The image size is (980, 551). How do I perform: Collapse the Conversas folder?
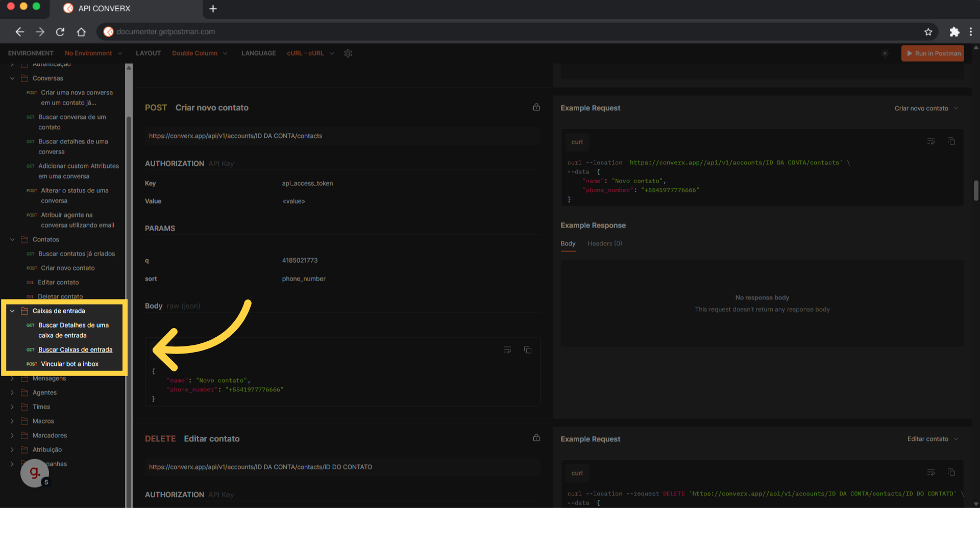tap(12, 79)
